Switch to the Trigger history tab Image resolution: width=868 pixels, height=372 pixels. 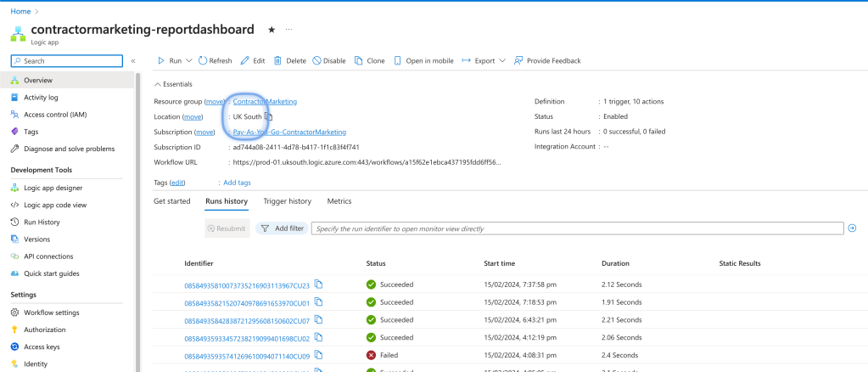coord(288,201)
